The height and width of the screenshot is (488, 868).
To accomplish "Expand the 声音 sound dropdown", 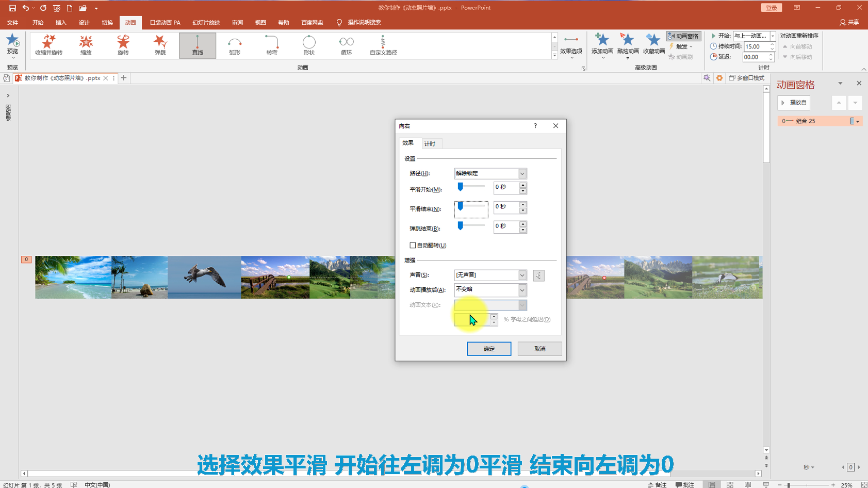I will 522,275.
